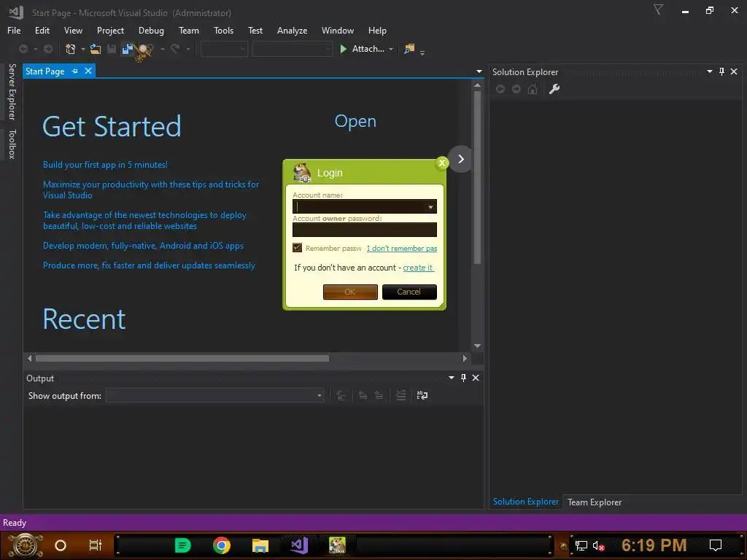Viewport: 747px width, 560px height.
Task: Switch to the Team Explorer tab
Action: point(594,502)
